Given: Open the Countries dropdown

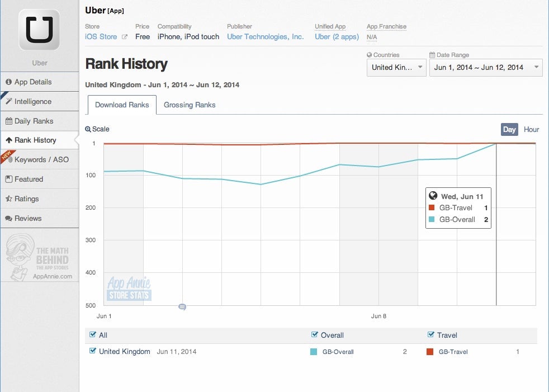Looking at the screenshot, I should click(x=396, y=68).
